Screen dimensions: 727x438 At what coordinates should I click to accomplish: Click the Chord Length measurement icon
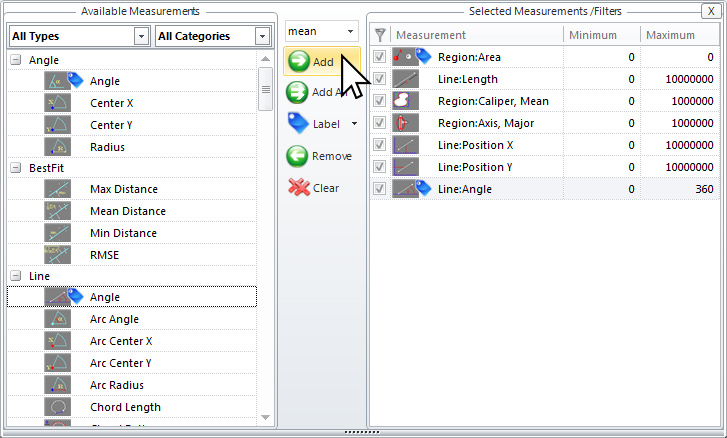coord(58,407)
